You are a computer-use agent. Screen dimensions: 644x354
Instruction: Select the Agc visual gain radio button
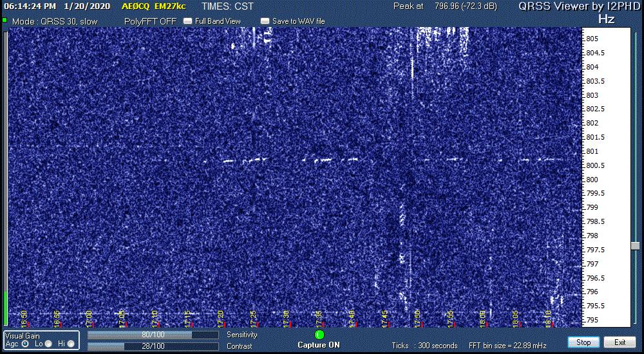(x=26, y=344)
